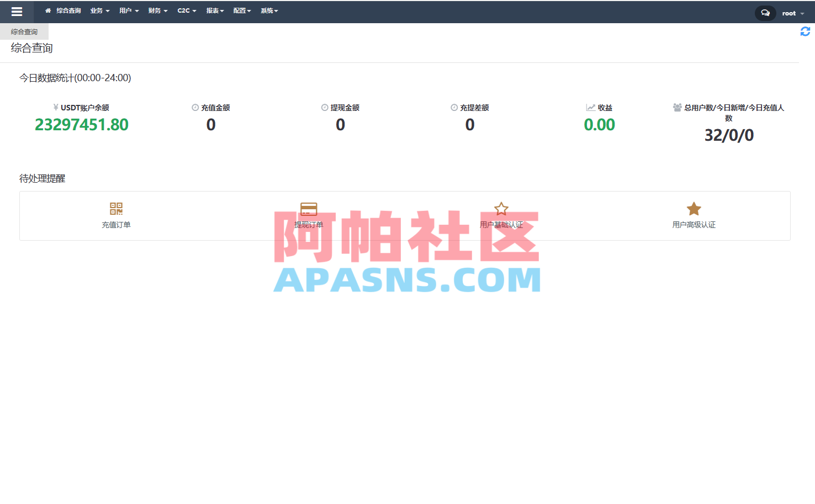The width and height of the screenshot is (815, 504).
Task: Click the QR code icon for 充值订单
Action: coord(116,209)
